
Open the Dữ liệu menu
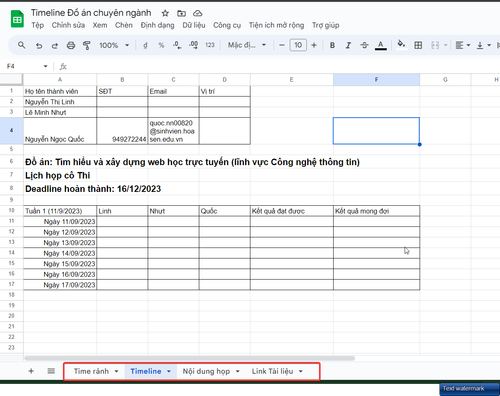194,25
